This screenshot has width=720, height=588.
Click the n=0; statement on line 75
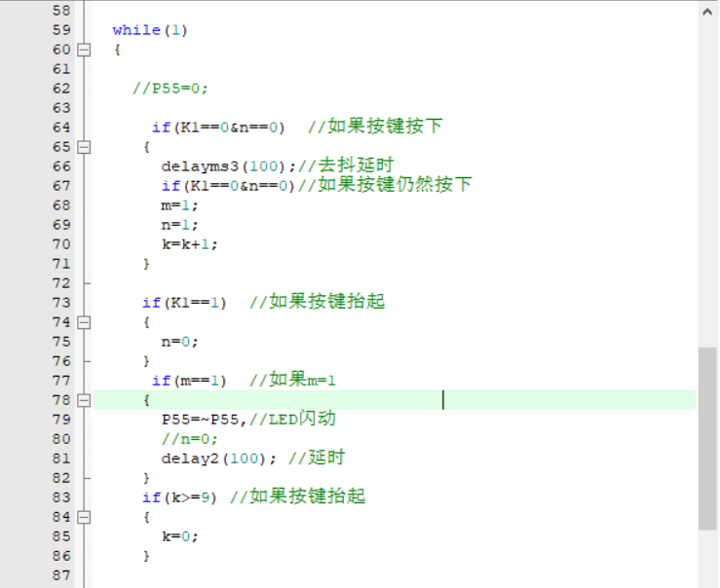click(x=179, y=342)
